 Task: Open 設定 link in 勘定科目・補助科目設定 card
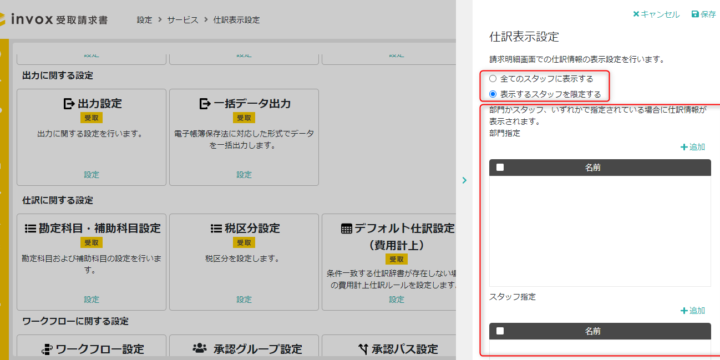(91, 299)
